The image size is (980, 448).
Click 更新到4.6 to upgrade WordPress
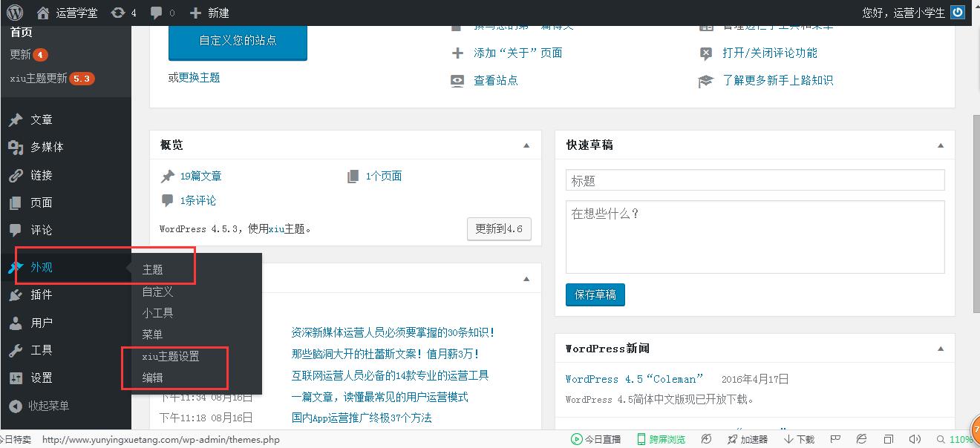pyautogui.click(x=498, y=228)
